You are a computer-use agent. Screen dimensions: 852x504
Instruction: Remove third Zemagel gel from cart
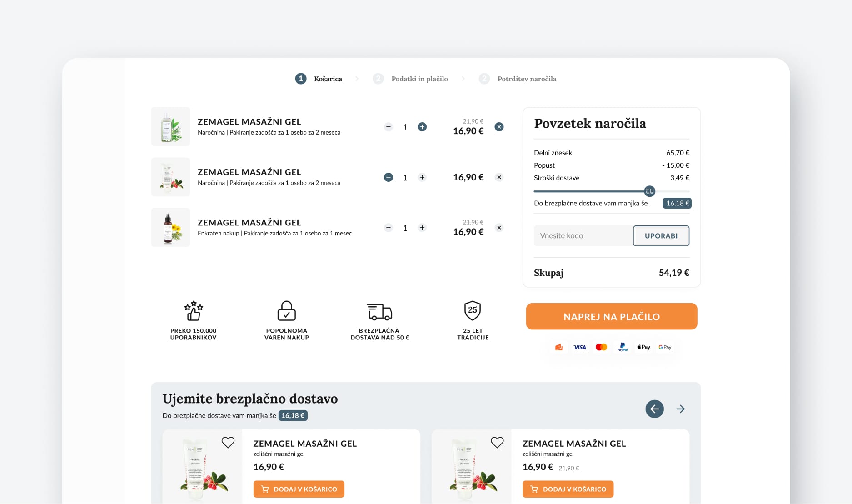[x=499, y=228]
